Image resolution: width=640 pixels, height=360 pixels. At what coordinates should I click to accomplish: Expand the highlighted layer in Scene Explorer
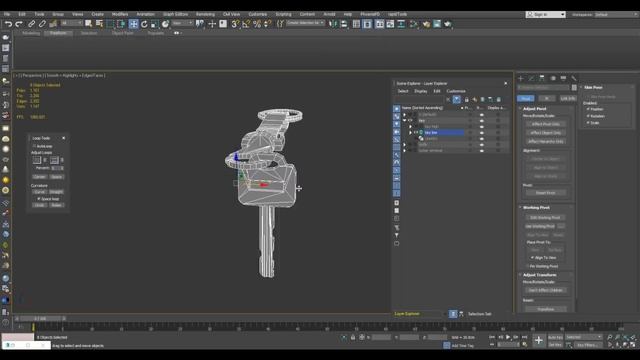click(x=411, y=133)
